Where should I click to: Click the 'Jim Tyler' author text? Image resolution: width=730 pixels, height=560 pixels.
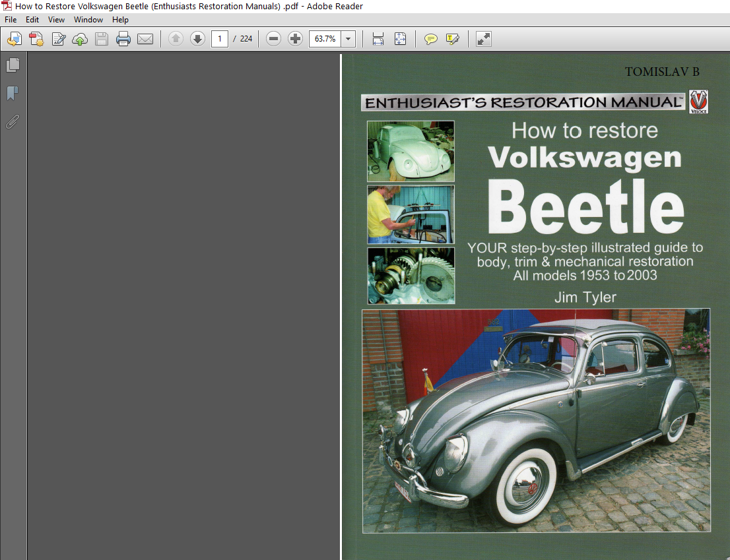click(585, 297)
